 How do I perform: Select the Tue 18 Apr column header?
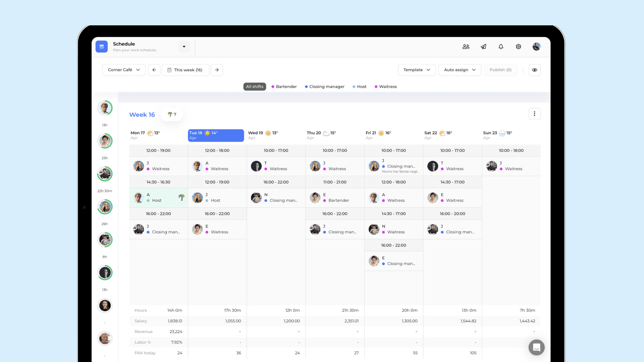point(216,135)
